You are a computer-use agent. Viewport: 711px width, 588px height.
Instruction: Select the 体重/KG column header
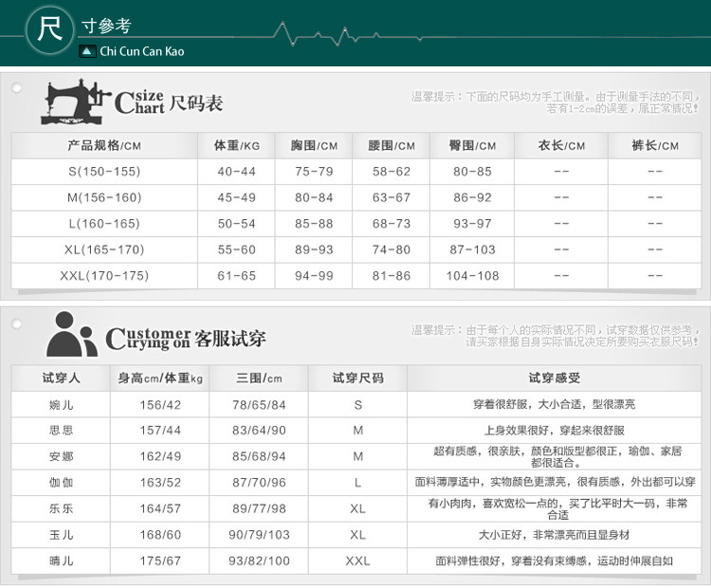click(237, 146)
